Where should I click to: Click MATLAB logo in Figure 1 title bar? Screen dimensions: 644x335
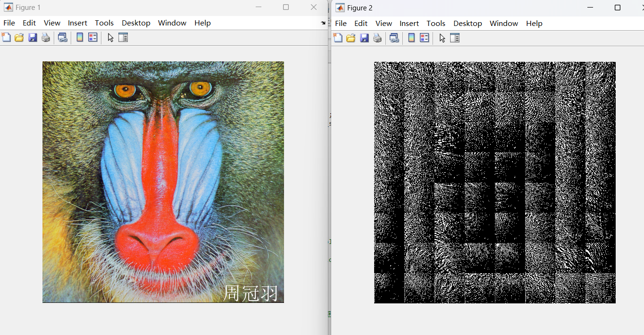[x=8, y=7]
